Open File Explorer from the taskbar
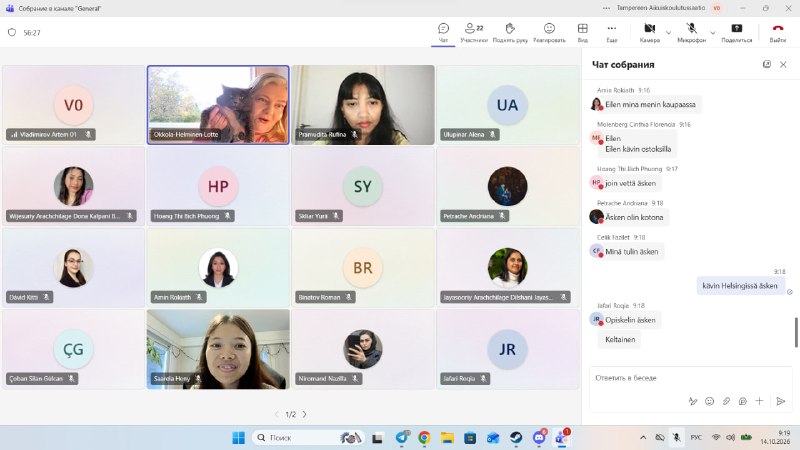The width and height of the screenshot is (800, 450). click(447, 437)
